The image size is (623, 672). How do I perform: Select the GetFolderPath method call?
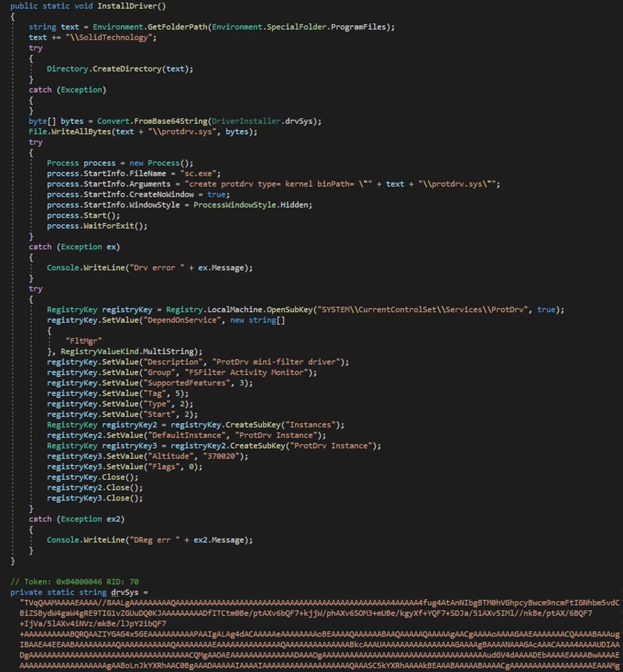(178, 27)
